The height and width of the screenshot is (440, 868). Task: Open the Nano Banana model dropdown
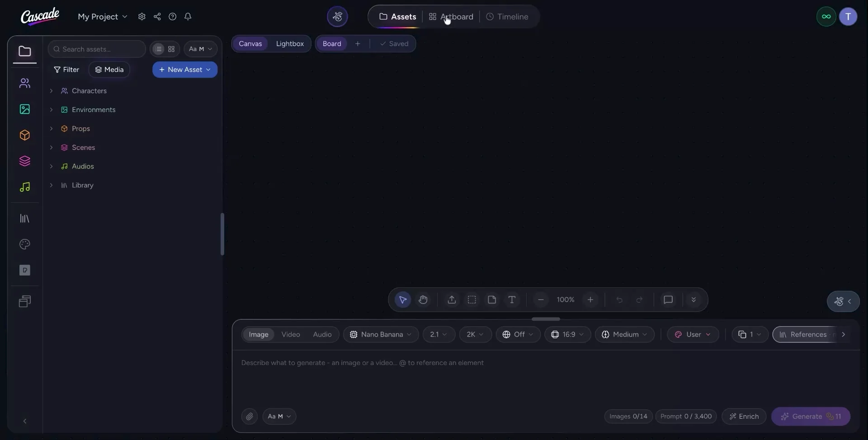(x=381, y=335)
